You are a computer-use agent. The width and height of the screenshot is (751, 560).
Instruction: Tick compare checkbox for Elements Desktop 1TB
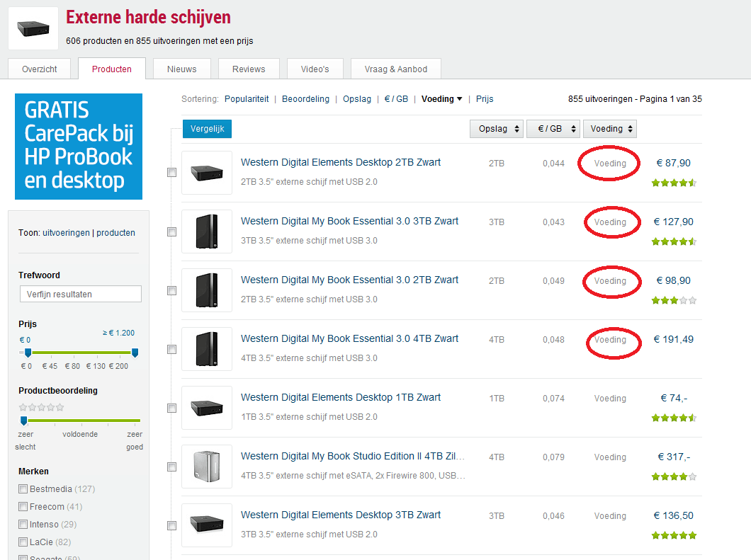click(x=172, y=408)
